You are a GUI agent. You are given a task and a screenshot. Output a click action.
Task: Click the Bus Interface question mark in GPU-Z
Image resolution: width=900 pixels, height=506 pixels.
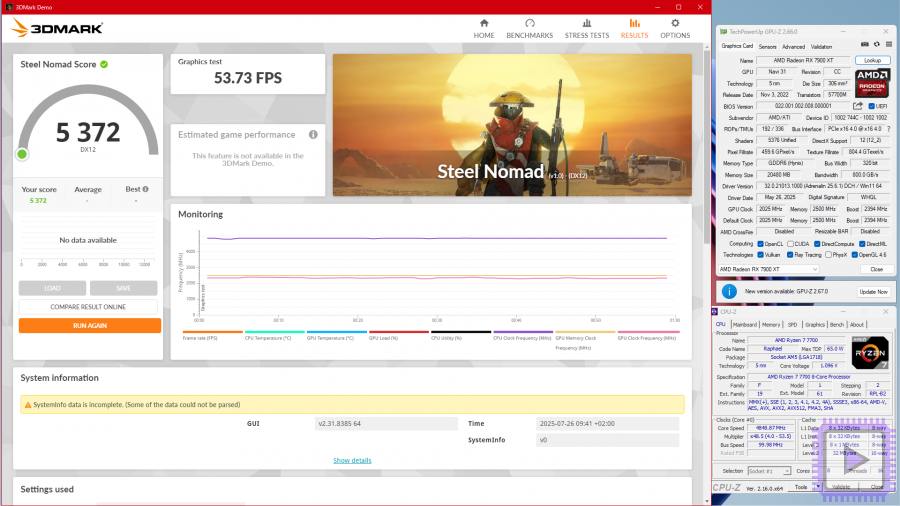pos(889,129)
